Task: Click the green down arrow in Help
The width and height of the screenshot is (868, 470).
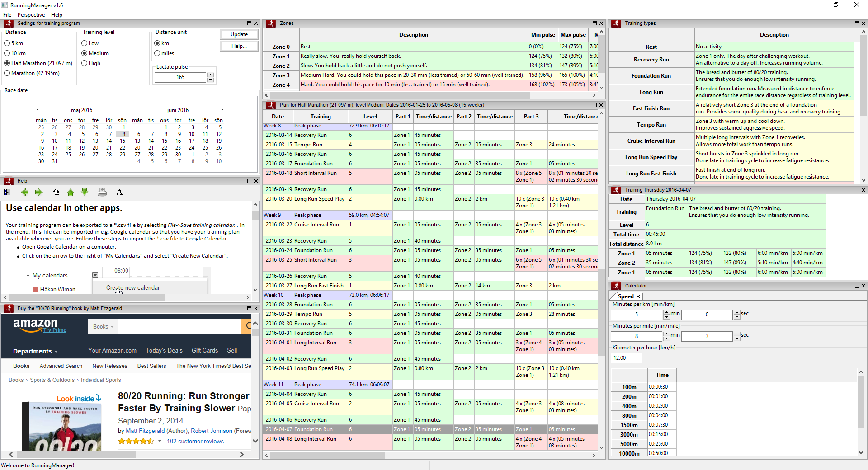Action: pos(85,193)
